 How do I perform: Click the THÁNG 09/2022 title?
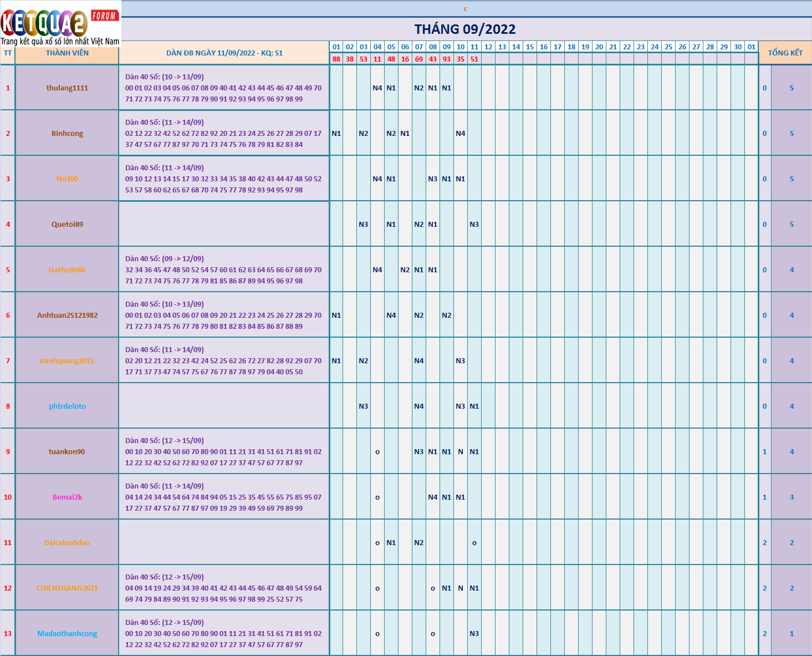[x=465, y=29]
